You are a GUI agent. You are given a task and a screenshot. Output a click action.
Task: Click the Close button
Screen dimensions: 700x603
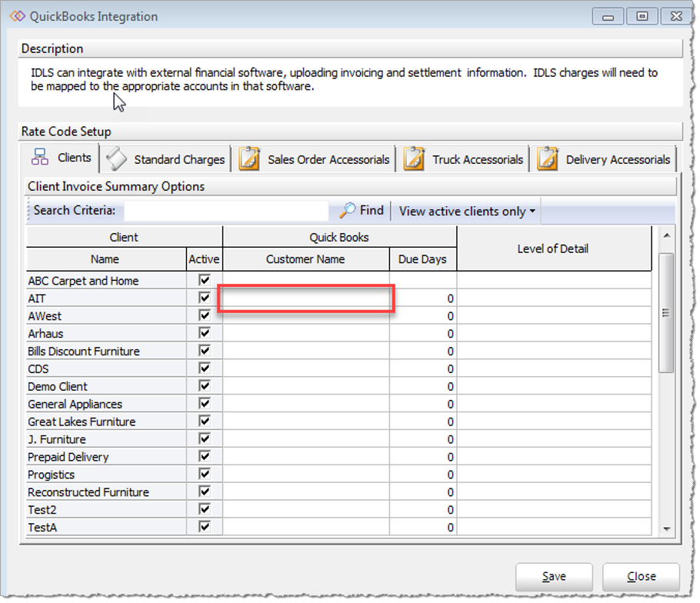[641, 577]
